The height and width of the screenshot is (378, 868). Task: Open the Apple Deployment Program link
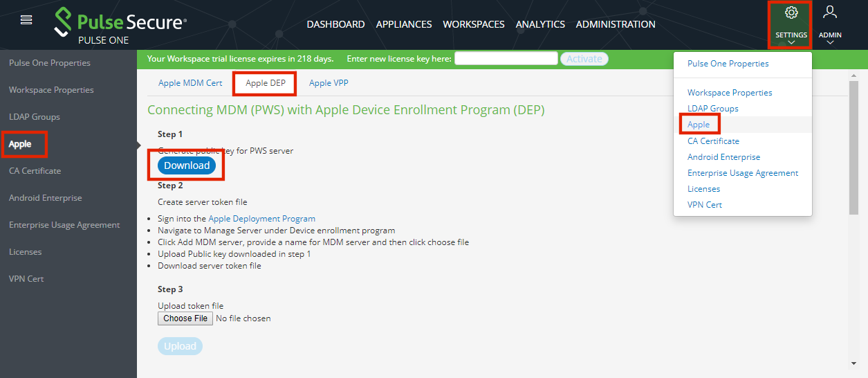[x=261, y=218]
